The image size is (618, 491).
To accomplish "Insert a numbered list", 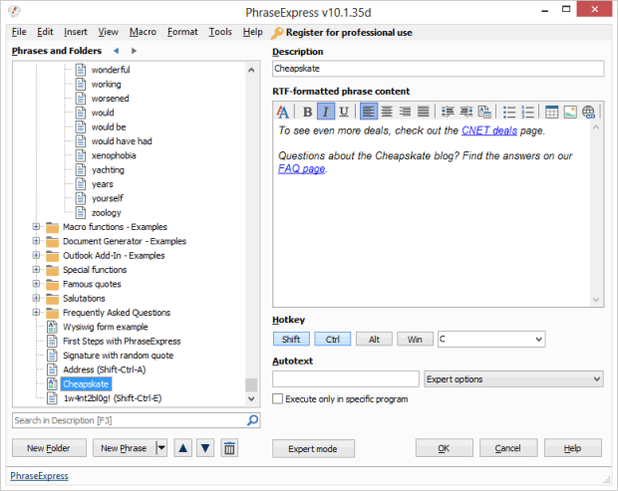I will coord(527,112).
